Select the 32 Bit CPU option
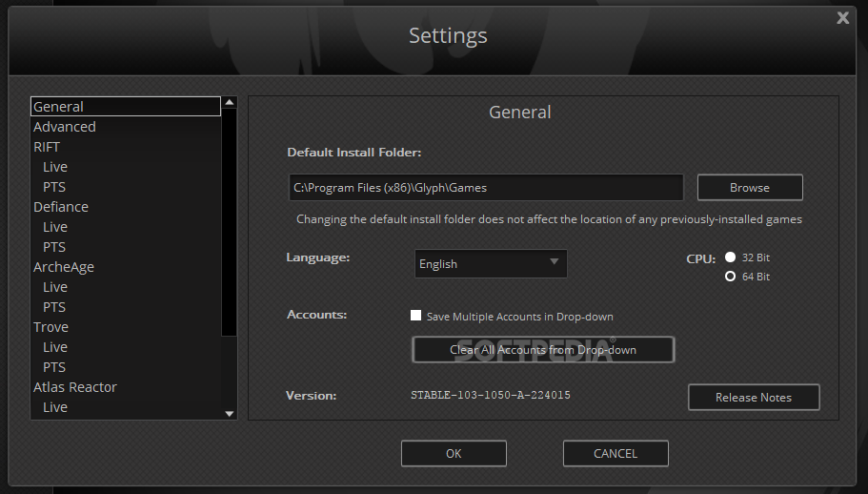The image size is (868, 494). (x=730, y=257)
